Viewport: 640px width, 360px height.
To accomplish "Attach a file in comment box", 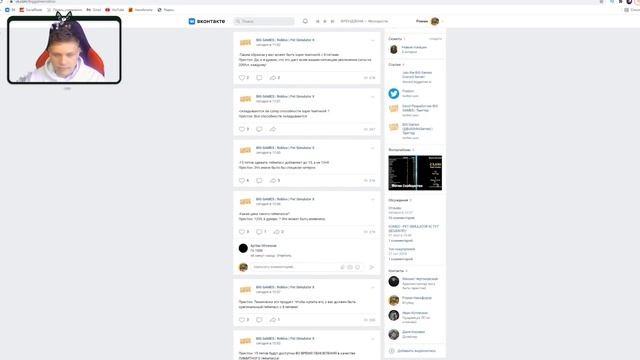I will (x=342, y=267).
